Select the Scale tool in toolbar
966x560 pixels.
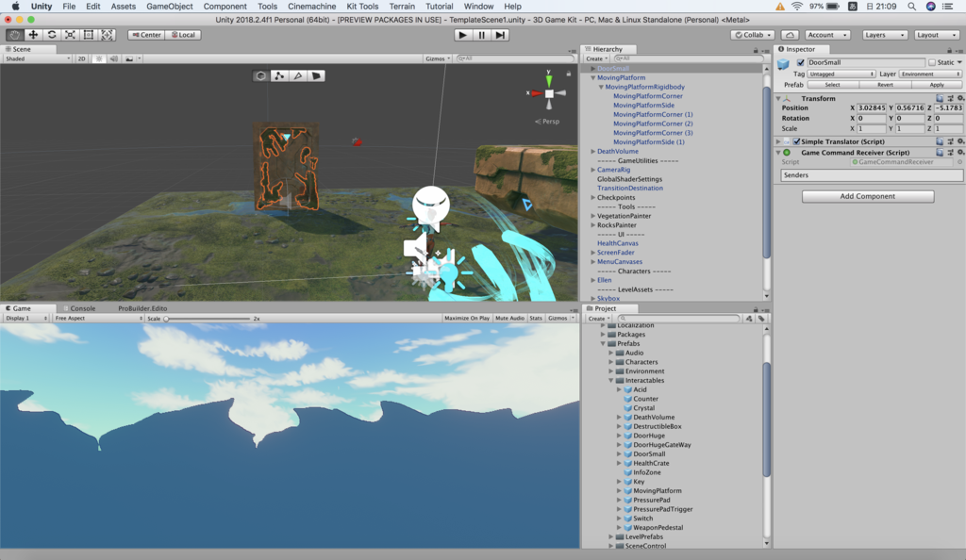(70, 35)
